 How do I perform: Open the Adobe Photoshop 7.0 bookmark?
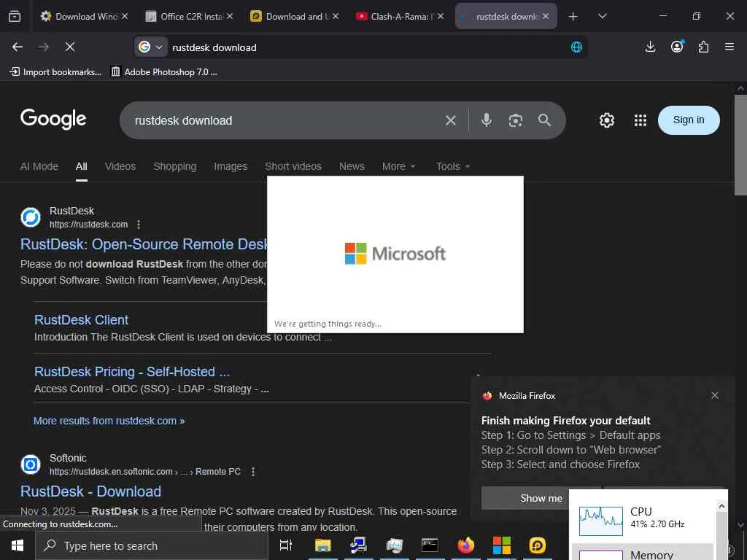(164, 72)
